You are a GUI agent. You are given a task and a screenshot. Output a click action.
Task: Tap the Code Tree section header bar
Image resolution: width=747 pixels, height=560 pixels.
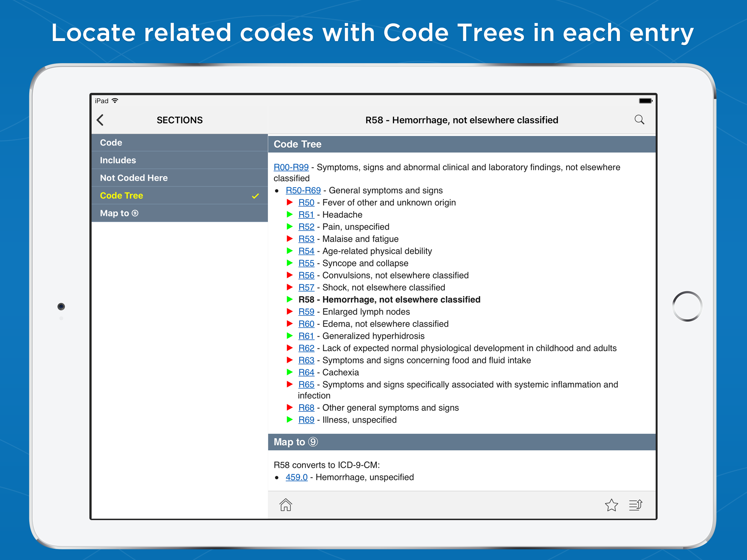coord(461,144)
